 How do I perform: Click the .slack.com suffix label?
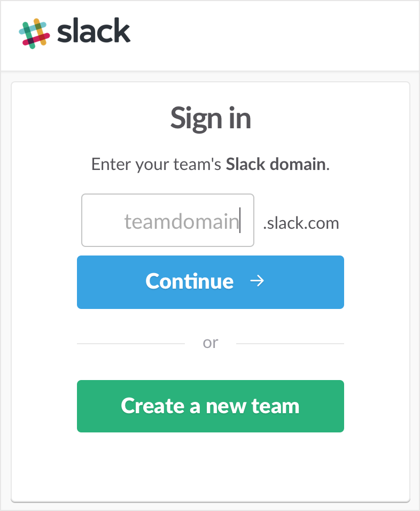point(301,222)
